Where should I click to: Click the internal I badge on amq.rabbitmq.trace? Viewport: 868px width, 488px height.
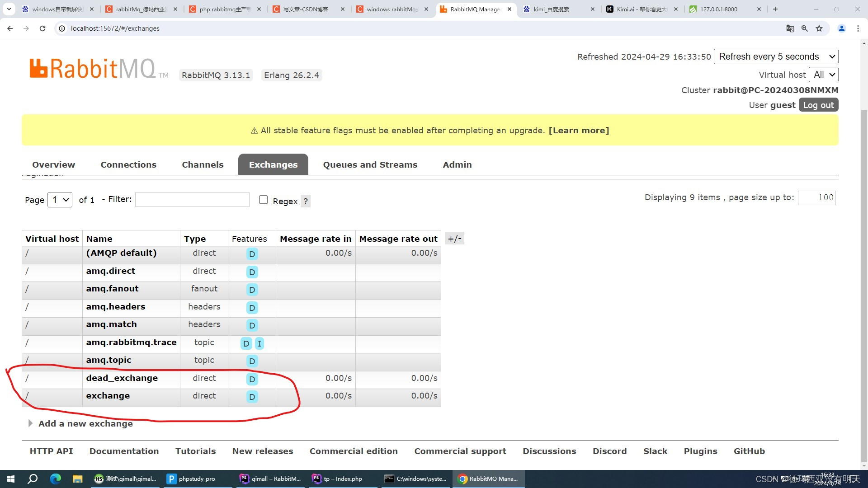click(x=259, y=343)
